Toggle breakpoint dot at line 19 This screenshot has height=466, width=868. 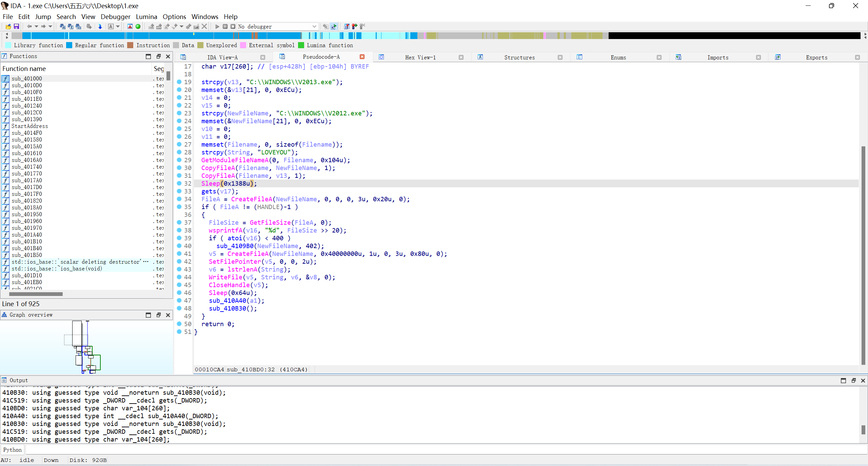pyautogui.click(x=179, y=82)
